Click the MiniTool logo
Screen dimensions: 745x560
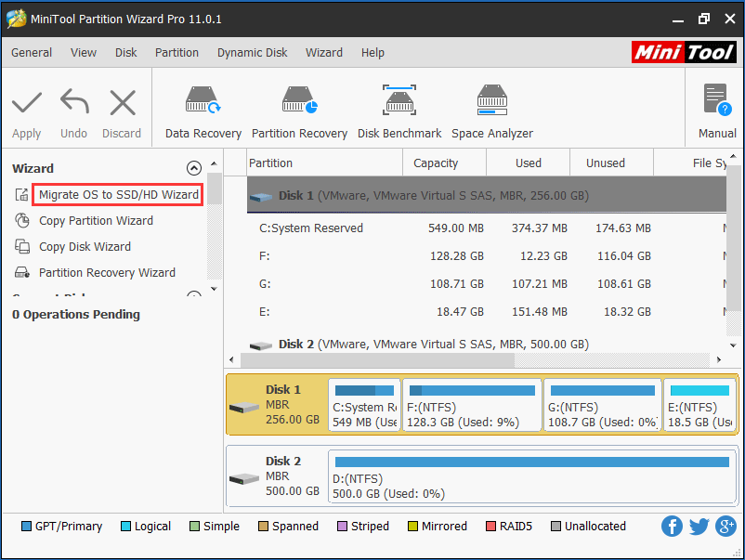tap(684, 52)
